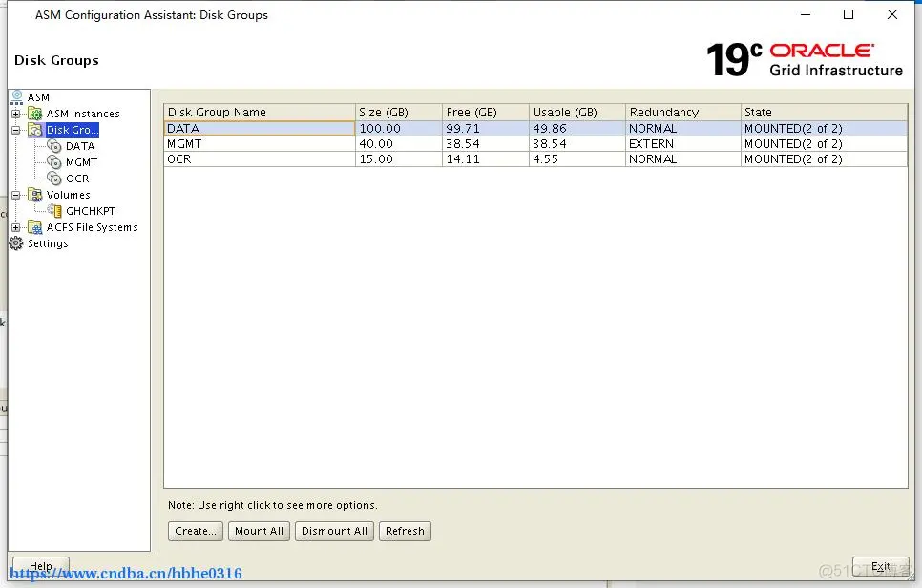Click the EXTERN redundancy cell

coord(683,143)
